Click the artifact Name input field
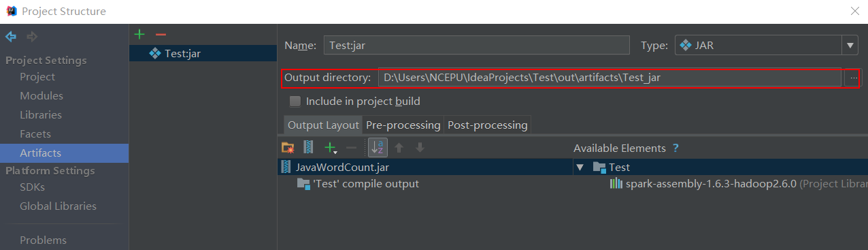This screenshot has height=250, width=868. pyautogui.click(x=476, y=46)
